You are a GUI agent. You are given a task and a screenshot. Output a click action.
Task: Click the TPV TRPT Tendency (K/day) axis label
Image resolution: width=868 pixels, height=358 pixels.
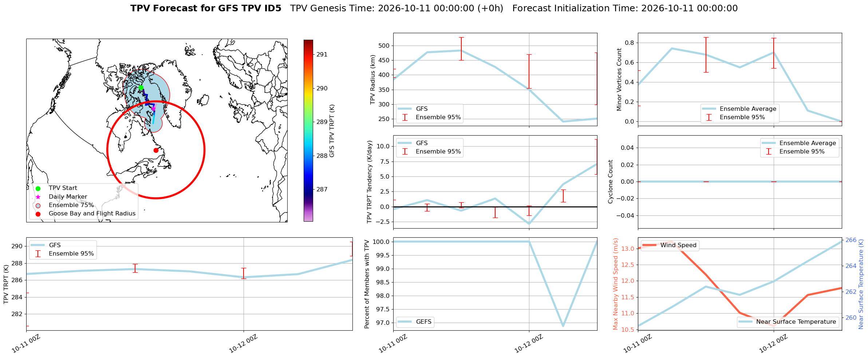click(370, 182)
